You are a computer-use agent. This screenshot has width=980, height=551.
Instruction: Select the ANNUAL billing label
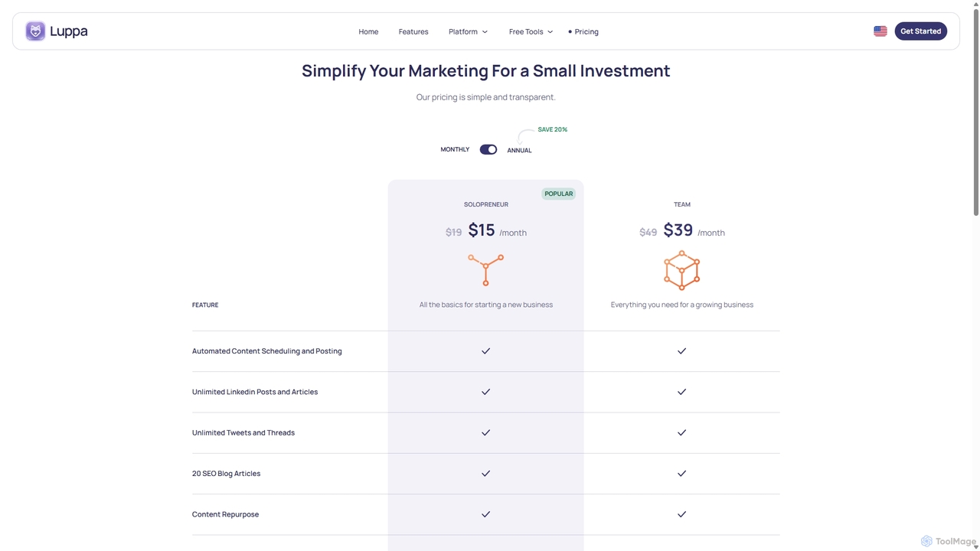[x=519, y=151]
